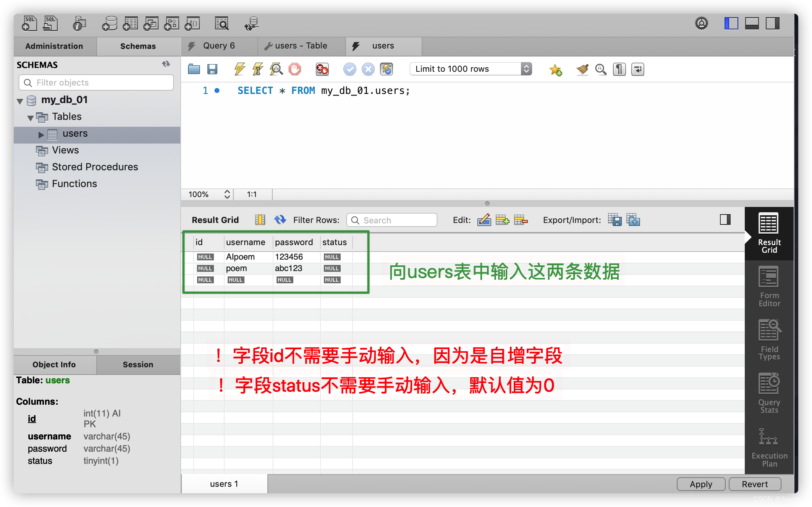Screen dimensions: 812x507
Task: Switch to the Session tab
Action: pyautogui.click(x=138, y=365)
